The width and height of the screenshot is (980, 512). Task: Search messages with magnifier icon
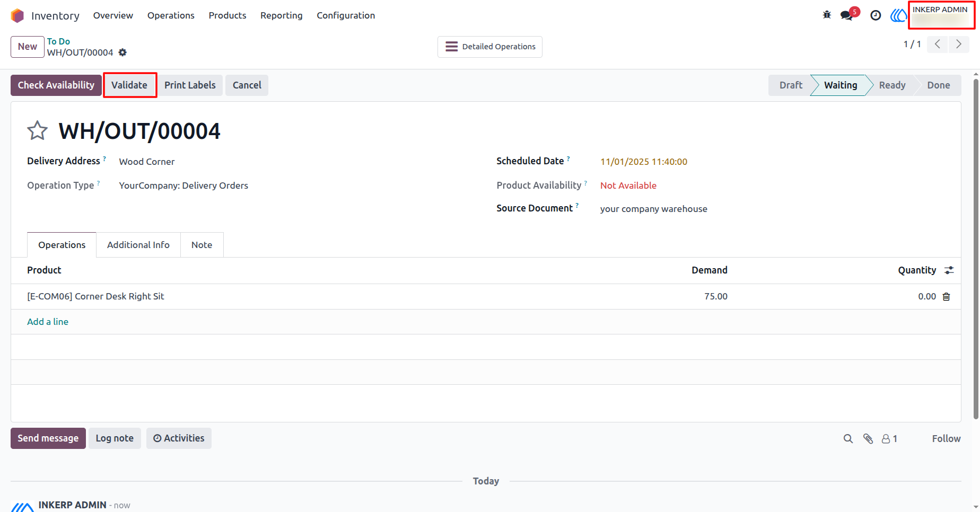[x=848, y=439]
